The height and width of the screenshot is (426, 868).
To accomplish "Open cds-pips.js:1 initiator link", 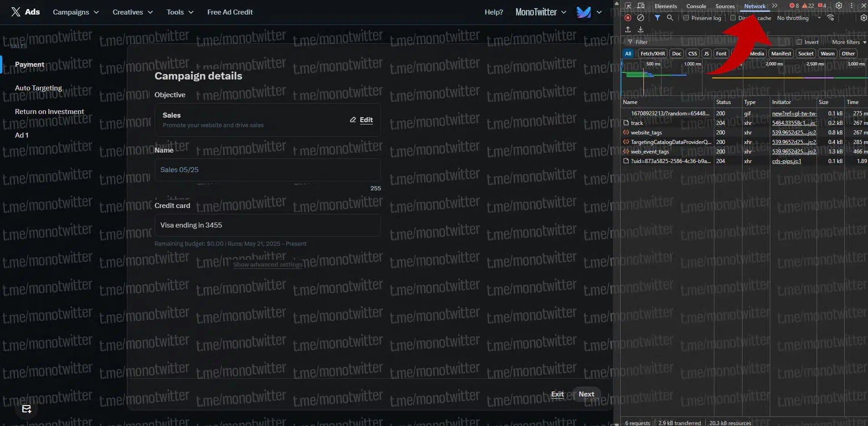I will (x=787, y=161).
